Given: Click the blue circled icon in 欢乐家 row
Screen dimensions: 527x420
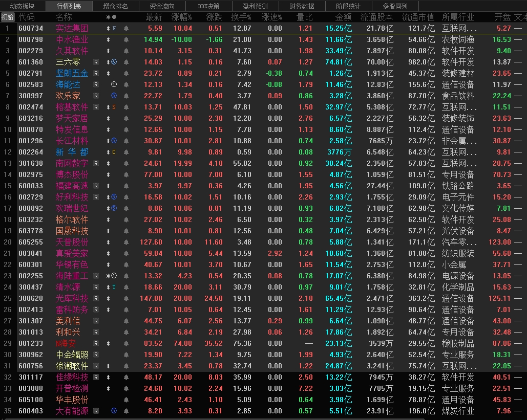Looking at the screenshot, I should click(x=114, y=96).
